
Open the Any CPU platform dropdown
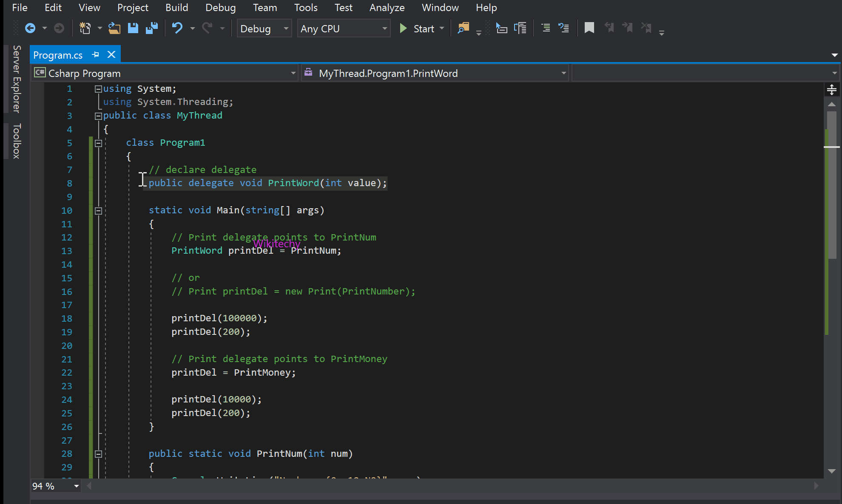(x=344, y=28)
